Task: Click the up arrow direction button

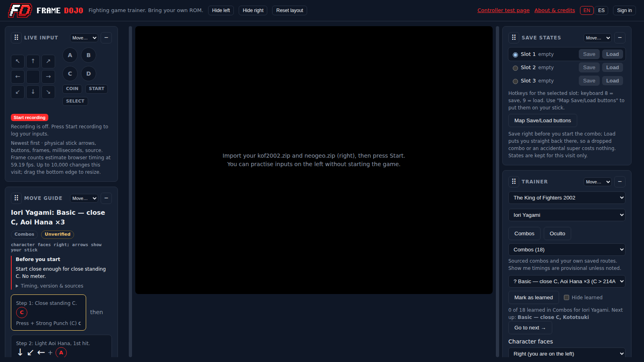Action: (x=33, y=61)
